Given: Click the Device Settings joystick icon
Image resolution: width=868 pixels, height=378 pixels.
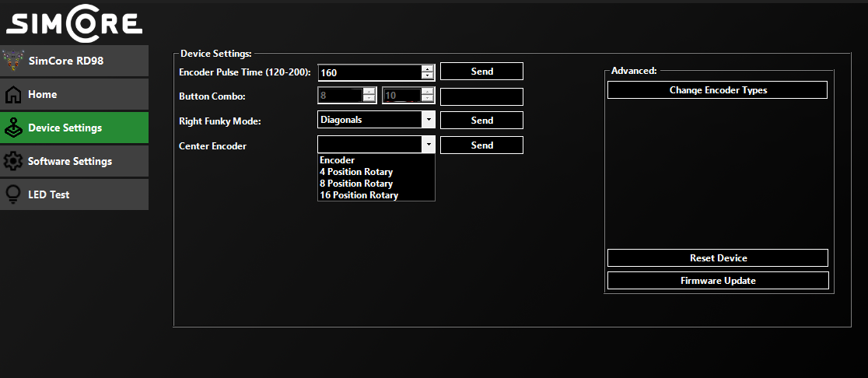Looking at the screenshot, I should pos(13,128).
